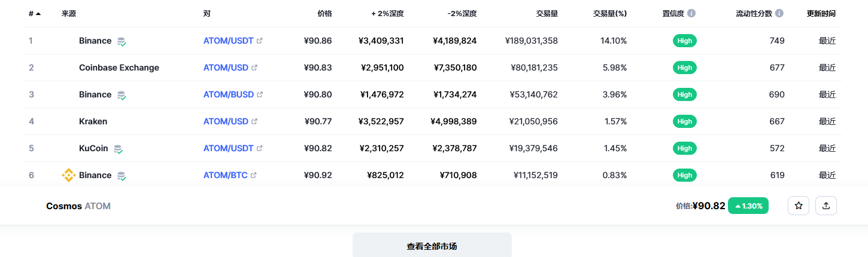Click verified stack icon in Binance ATOM/BUSD row
The image size is (868, 257).
point(122,95)
